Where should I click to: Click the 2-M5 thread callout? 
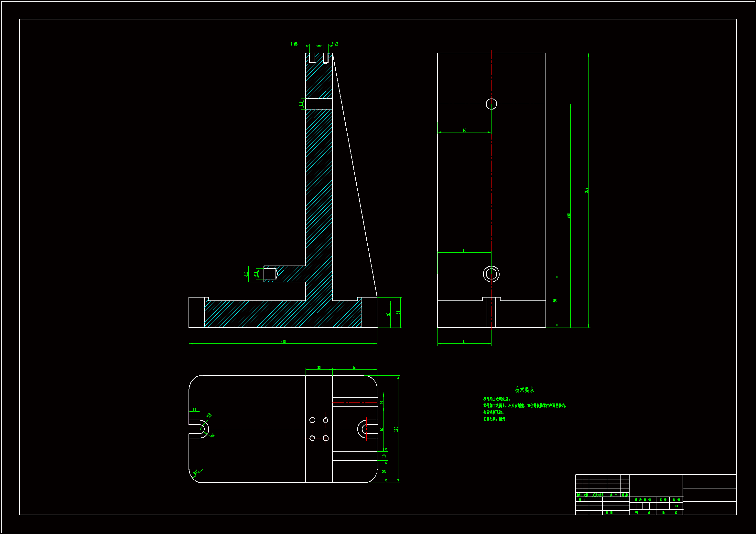[x=335, y=44]
